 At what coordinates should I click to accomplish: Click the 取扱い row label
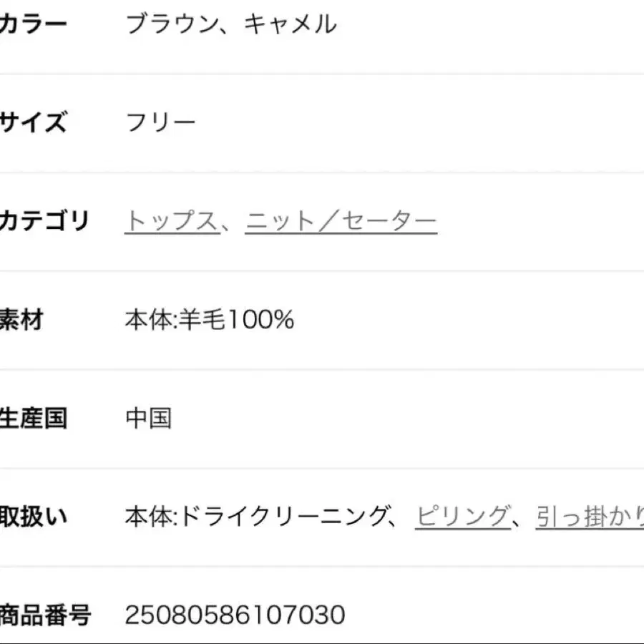(x=33, y=517)
